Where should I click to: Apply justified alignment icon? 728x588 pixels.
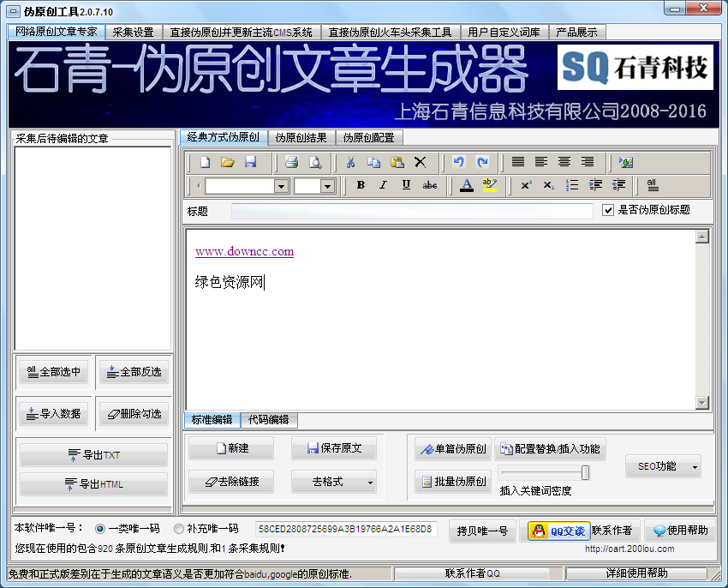pos(517,162)
